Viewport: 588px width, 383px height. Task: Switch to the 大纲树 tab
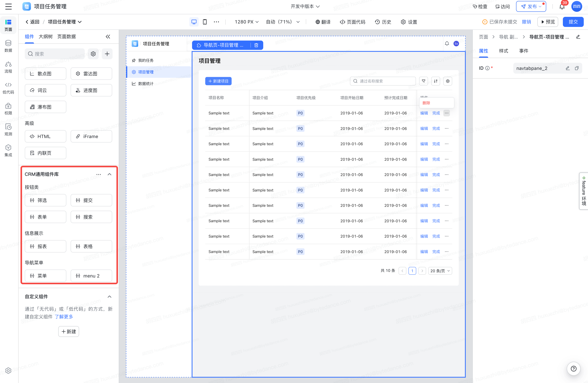(x=45, y=37)
